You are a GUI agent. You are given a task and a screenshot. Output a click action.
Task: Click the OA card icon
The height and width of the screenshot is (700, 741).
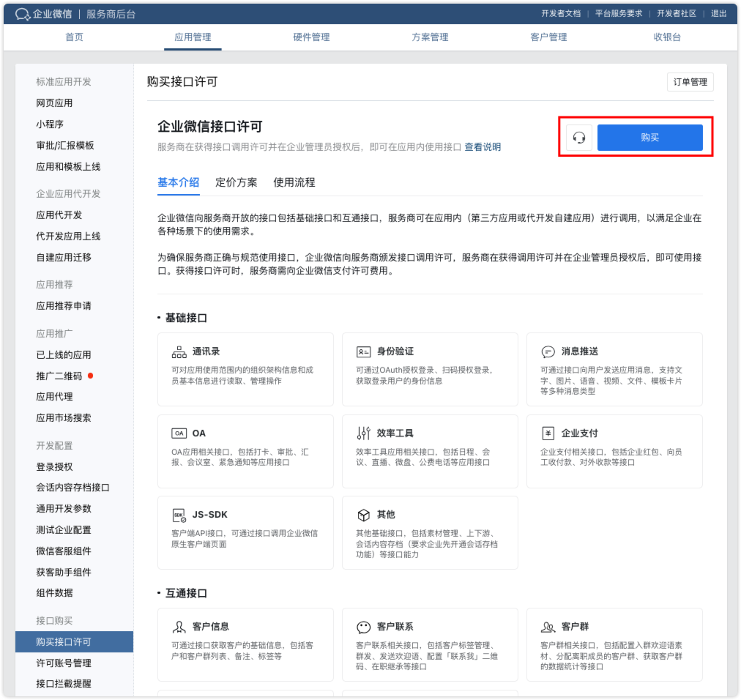(179, 433)
